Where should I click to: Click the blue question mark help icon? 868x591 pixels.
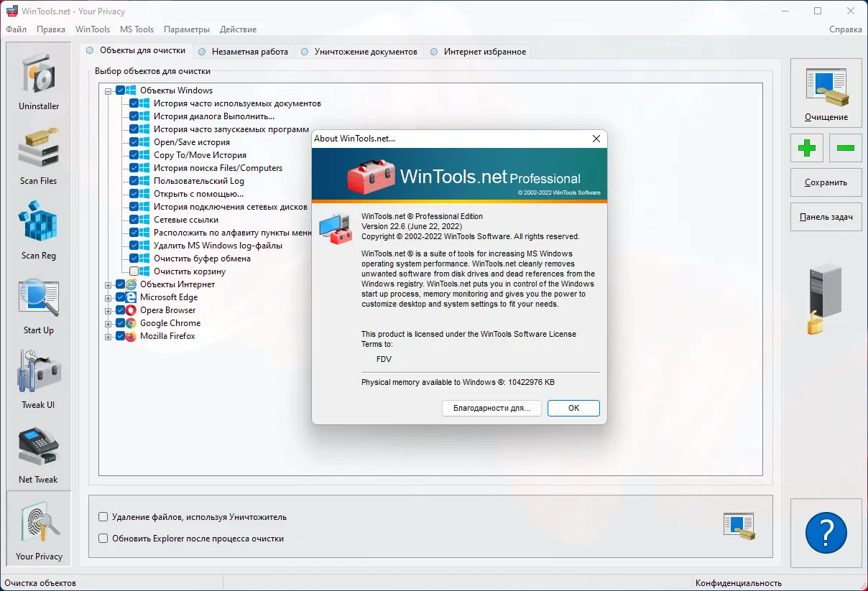[826, 532]
